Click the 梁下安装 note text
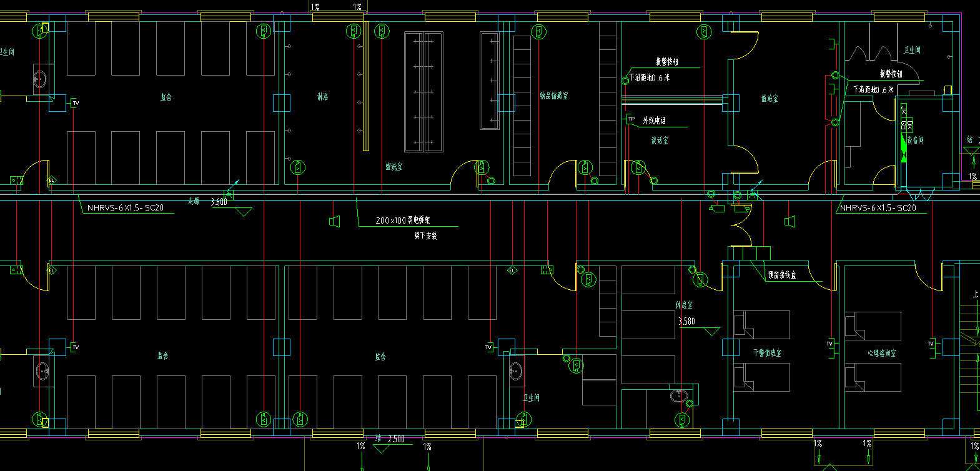This screenshot has height=471, width=980. click(x=425, y=235)
